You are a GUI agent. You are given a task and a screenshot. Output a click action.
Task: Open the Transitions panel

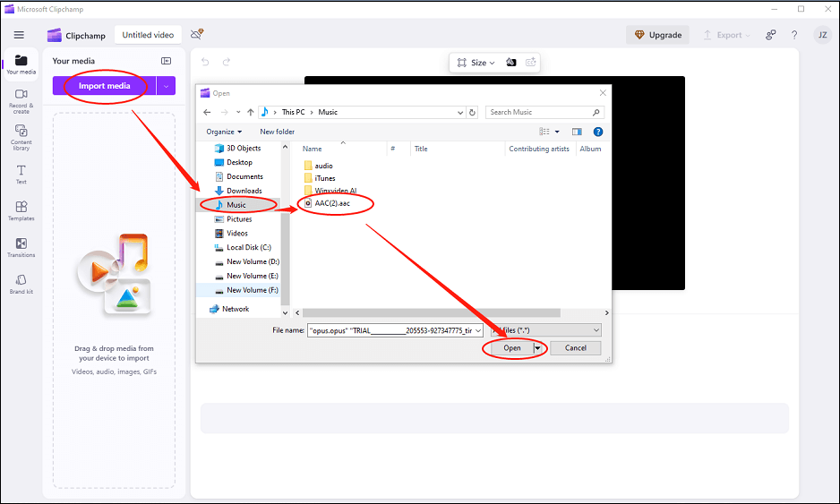pyautogui.click(x=21, y=247)
